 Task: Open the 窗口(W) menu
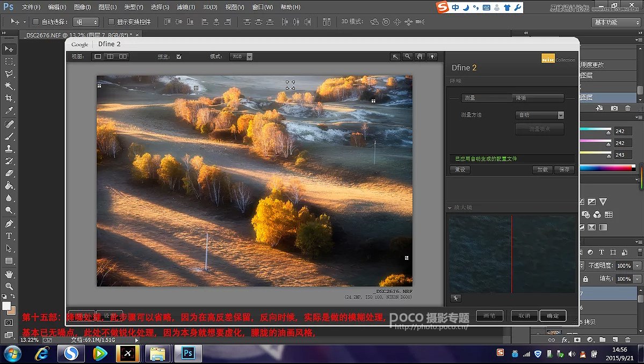pyautogui.click(x=263, y=7)
